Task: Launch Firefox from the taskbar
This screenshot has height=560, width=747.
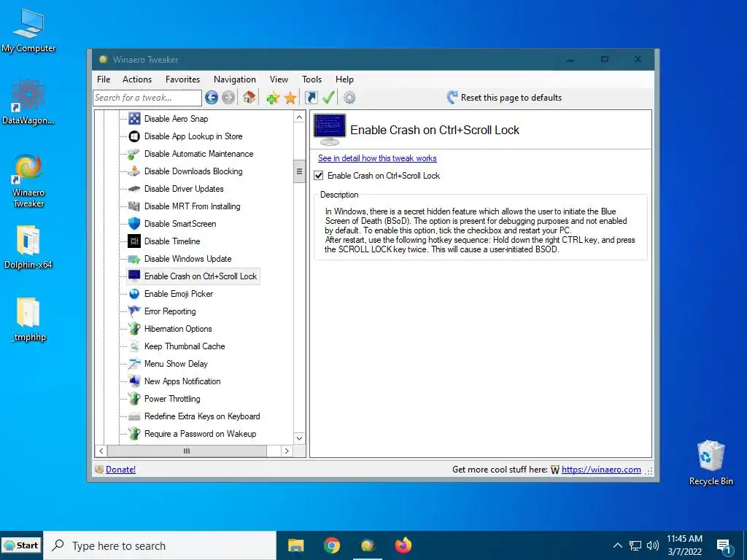Action: [403, 545]
